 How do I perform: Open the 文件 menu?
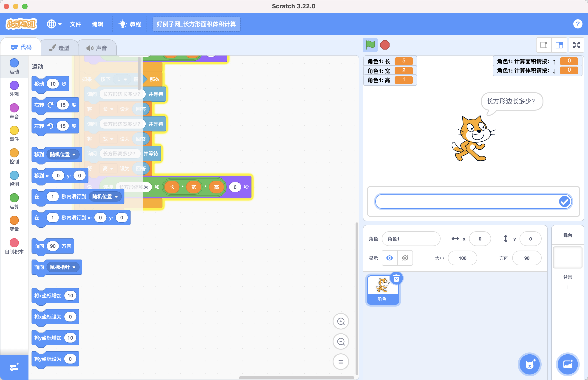click(75, 24)
